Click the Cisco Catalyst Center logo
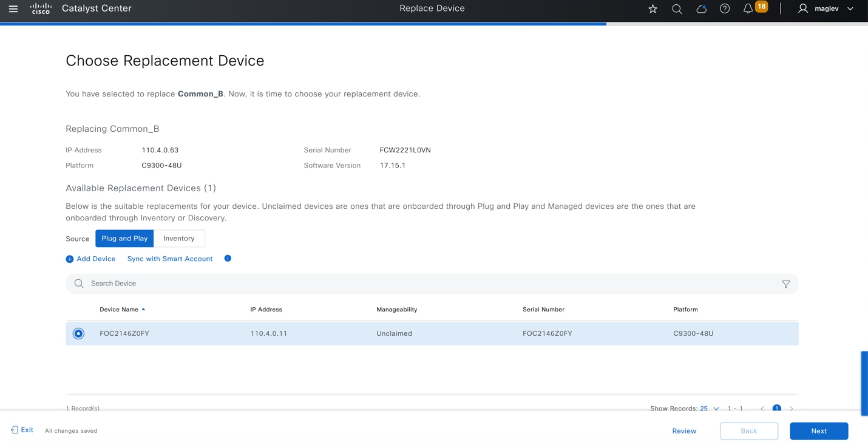 tap(41, 8)
